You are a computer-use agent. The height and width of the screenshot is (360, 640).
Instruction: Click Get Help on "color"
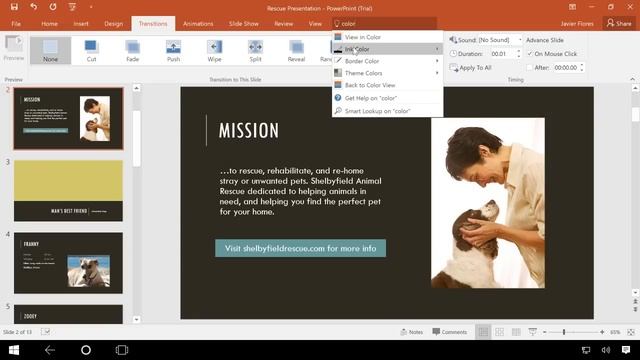tap(387, 98)
